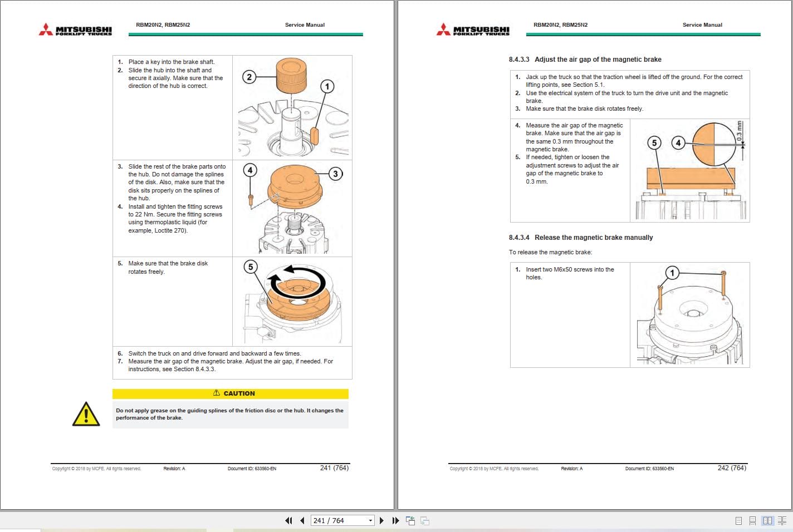Switch to continuous single page view
The image size is (793, 532).
[x=752, y=521]
